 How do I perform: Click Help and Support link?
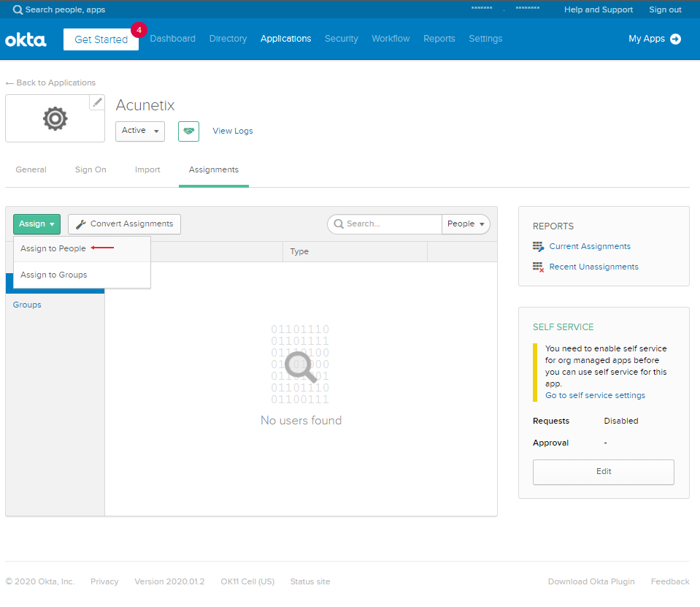click(x=599, y=9)
